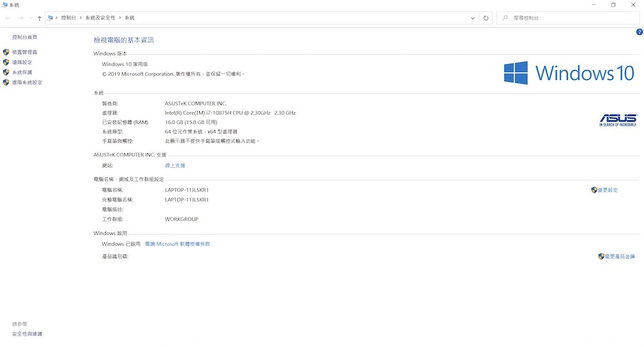644x345 pixels.
Task: Open recent locations chevron next to arrows
Action: pyautogui.click(x=31, y=18)
